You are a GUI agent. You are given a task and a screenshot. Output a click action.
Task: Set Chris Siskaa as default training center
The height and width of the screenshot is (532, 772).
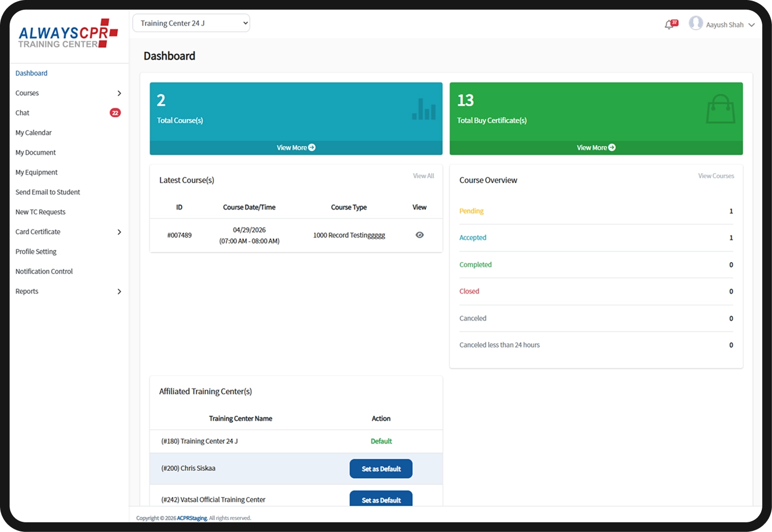tap(381, 469)
